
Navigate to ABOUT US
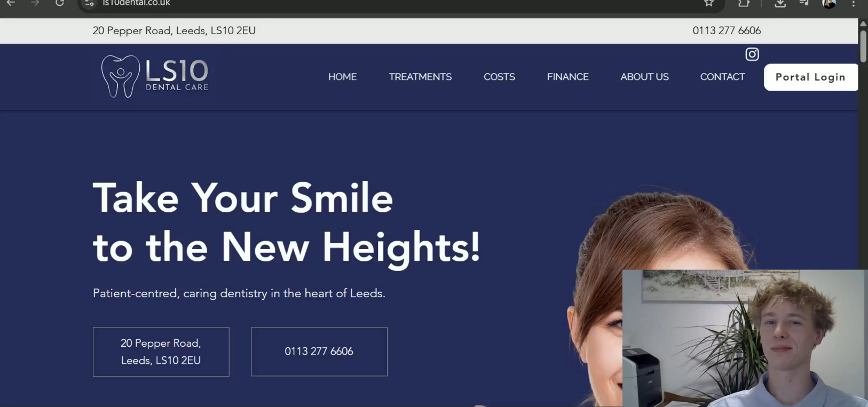[x=644, y=77]
